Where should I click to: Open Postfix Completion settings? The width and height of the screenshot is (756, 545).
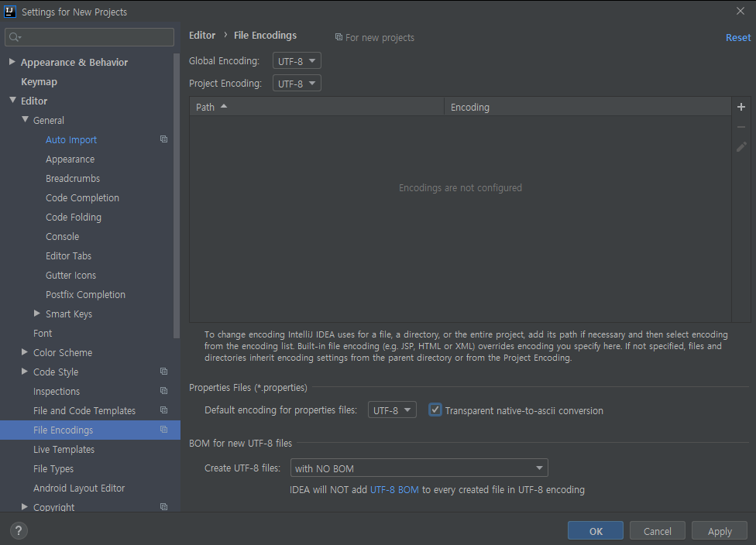[x=85, y=294]
